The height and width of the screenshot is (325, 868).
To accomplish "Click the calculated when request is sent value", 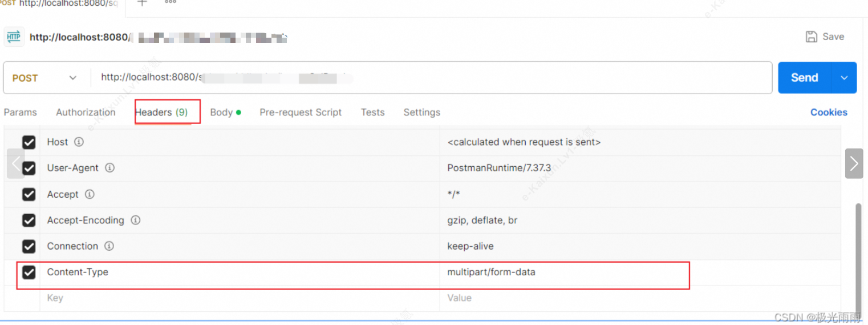I will click(x=524, y=142).
